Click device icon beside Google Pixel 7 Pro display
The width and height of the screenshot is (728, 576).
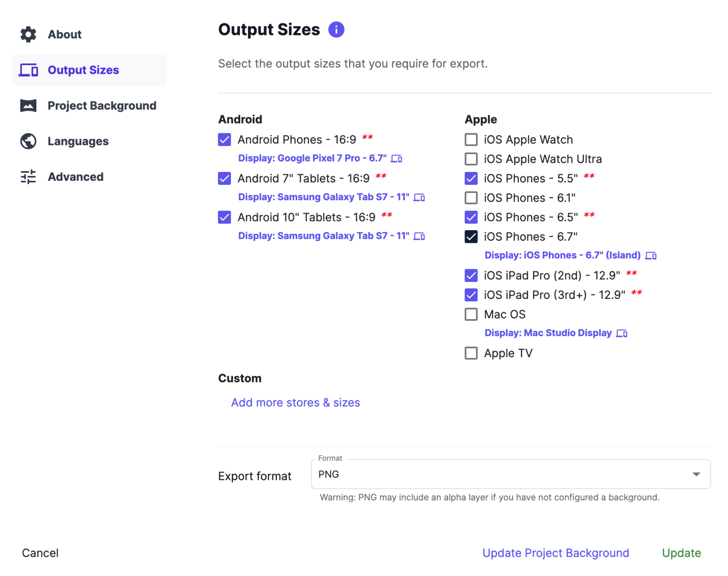(397, 158)
